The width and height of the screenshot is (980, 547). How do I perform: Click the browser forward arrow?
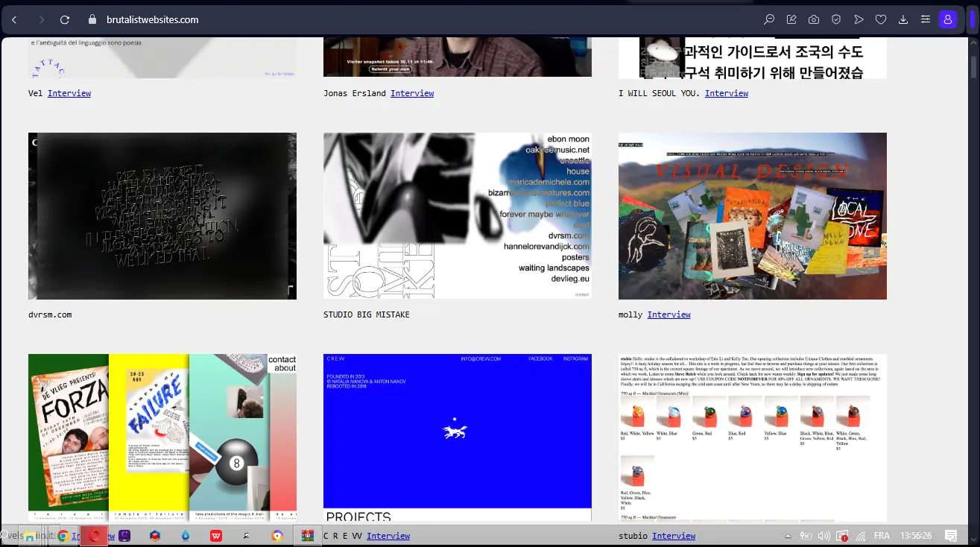tap(40, 19)
